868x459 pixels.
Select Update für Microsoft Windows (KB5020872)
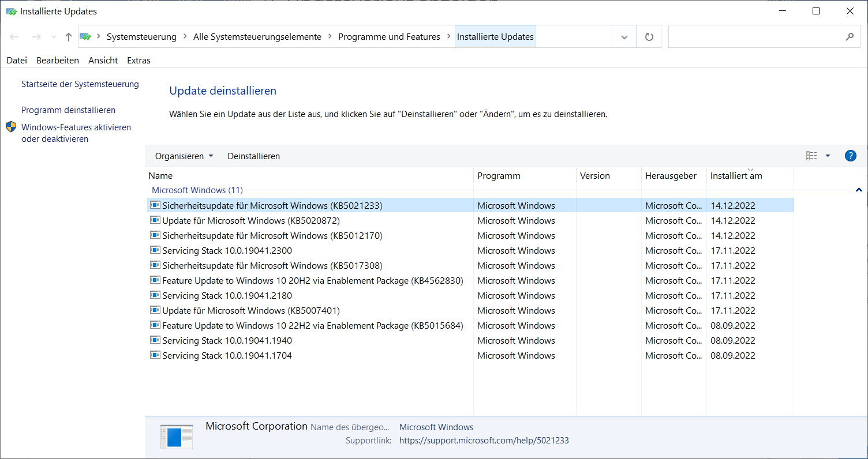tap(251, 220)
